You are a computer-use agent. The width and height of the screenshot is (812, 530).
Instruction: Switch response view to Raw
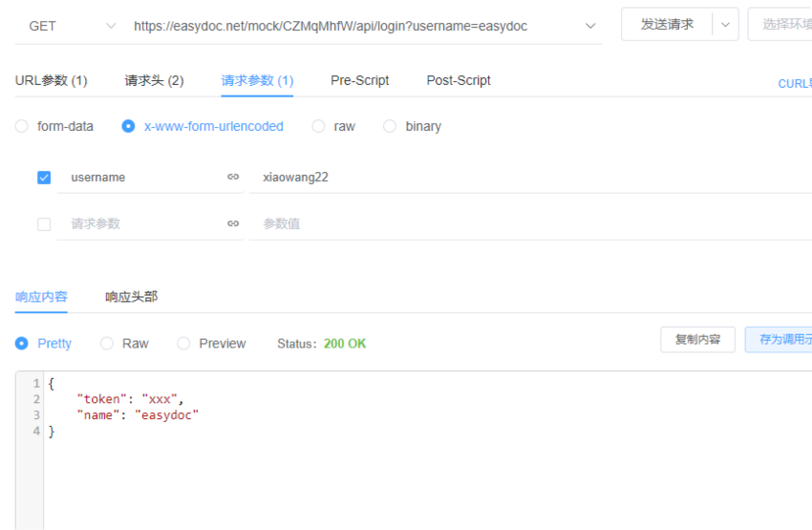tap(107, 343)
